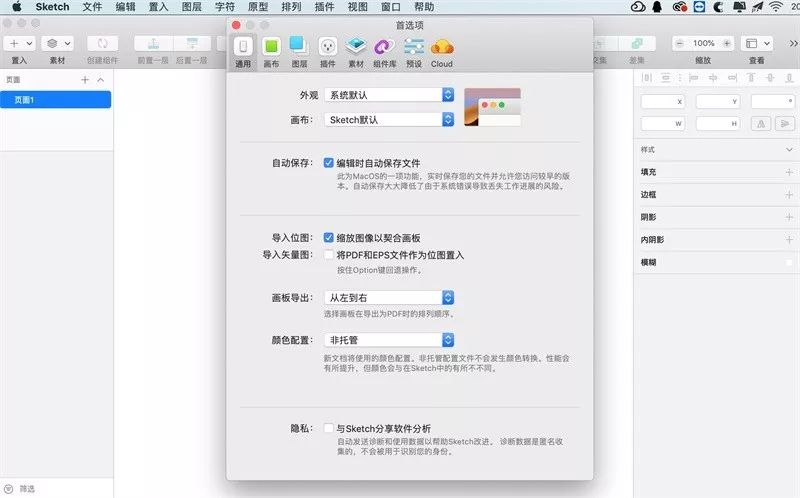Click the 后置一层 (Send Backward) toolbar icon
800x498 pixels.
tap(192, 43)
